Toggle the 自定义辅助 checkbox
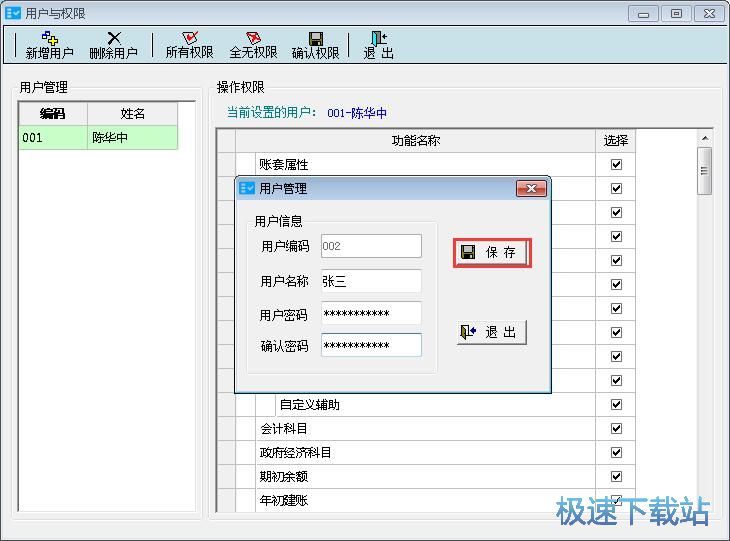 click(x=616, y=405)
